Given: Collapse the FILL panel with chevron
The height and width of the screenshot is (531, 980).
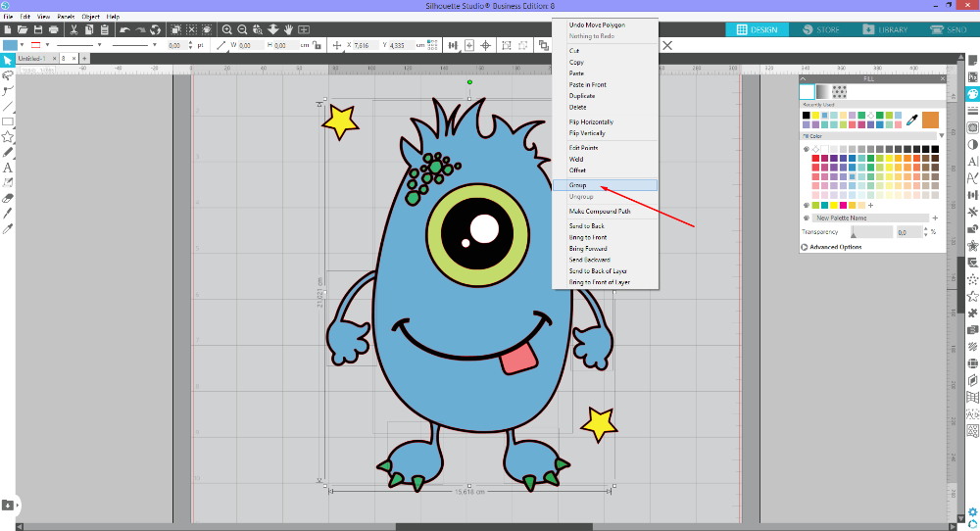Looking at the screenshot, I should [x=804, y=78].
